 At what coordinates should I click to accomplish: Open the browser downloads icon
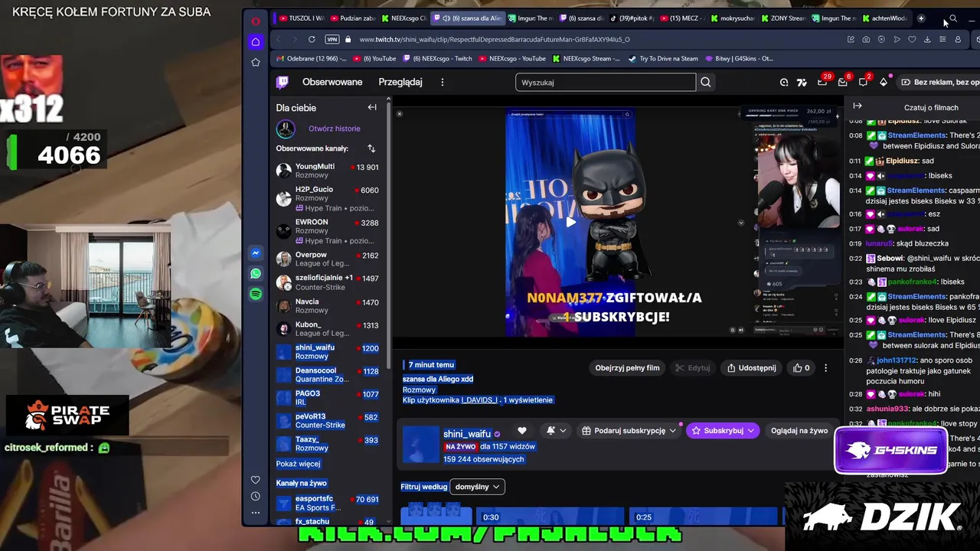click(927, 39)
